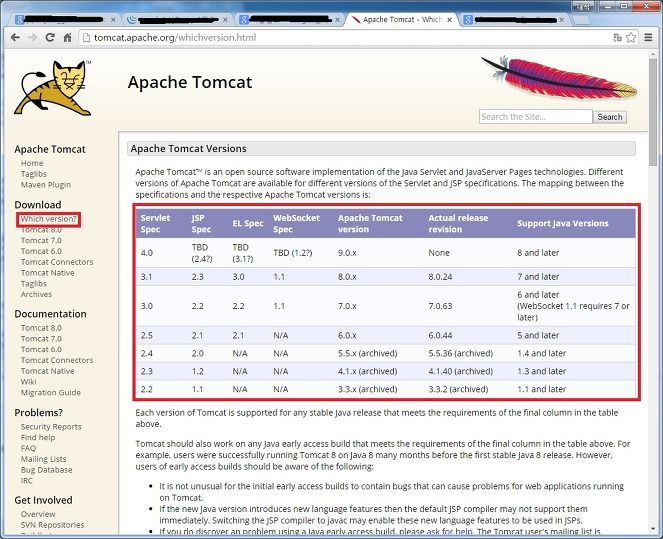The width and height of the screenshot is (663, 539).
Task: Click the browser Forward arrow
Action: (x=33, y=38)
